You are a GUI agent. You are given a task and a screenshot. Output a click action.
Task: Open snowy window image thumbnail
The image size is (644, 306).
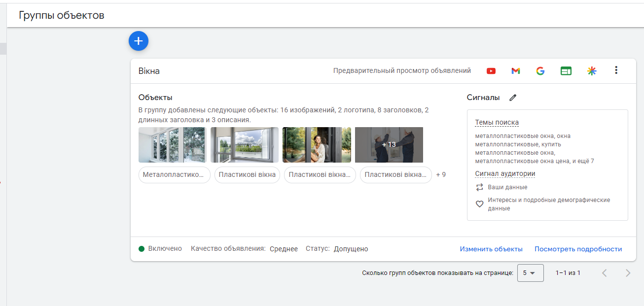[x=172, y=145]
